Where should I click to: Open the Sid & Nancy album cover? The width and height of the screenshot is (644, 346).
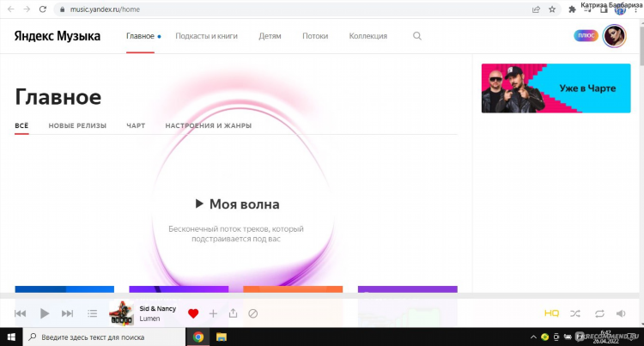click(x=122, y=313)
